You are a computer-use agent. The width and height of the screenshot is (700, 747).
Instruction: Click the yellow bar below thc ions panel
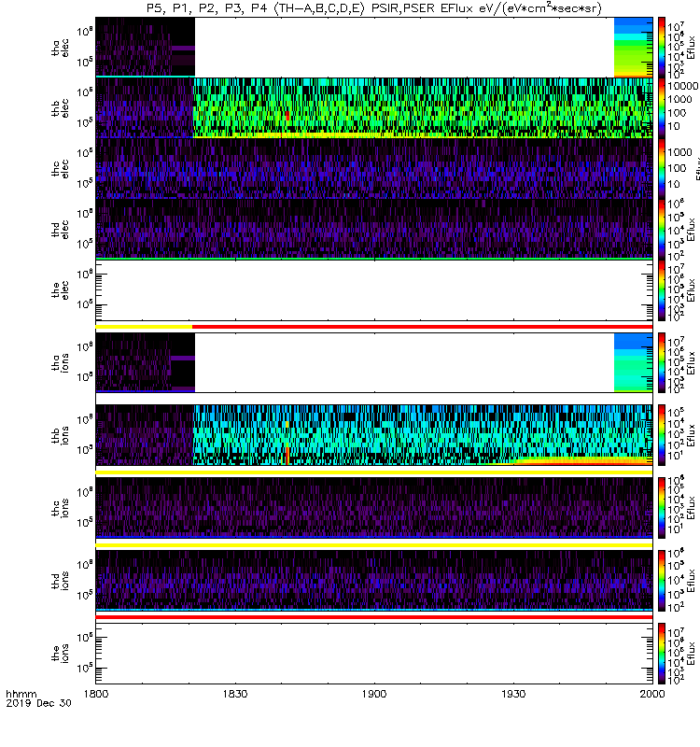point(374,545)
